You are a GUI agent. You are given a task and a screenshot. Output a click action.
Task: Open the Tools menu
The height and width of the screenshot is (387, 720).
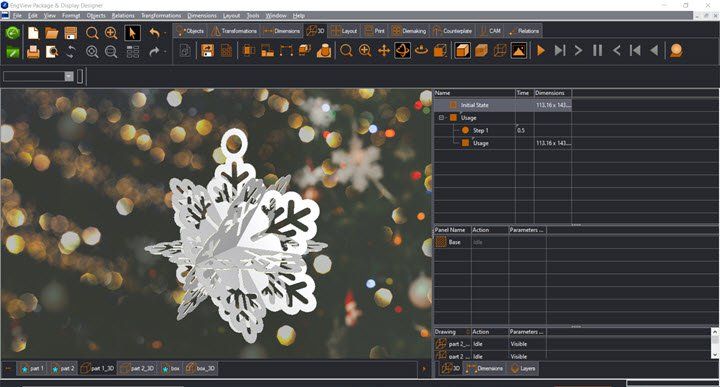point(253,16)
